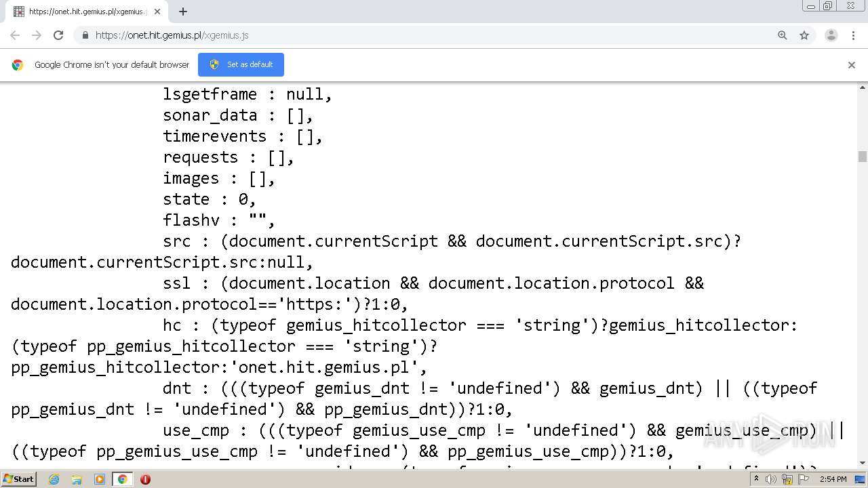This screenshot has width=868, height=488.
Task: Click the 'lsgetframe : null,' line
Action: click(248, 94)
